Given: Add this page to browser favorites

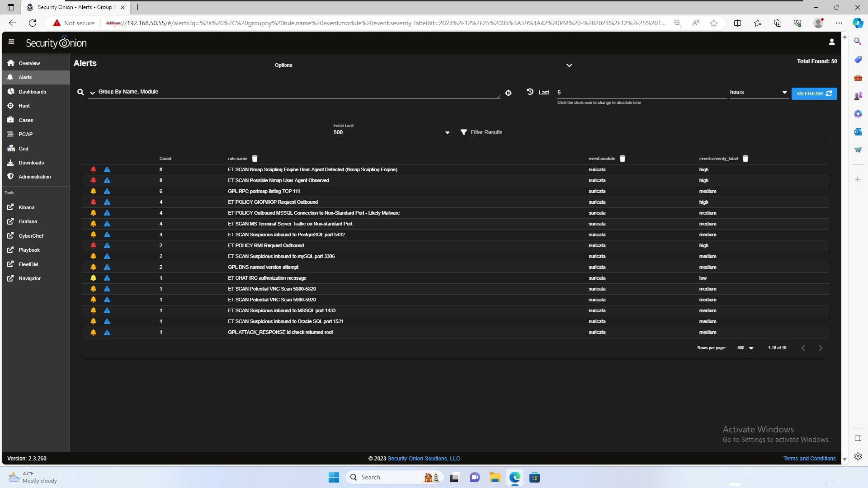Looking at the screenshot, I should [x=714, y=23].
